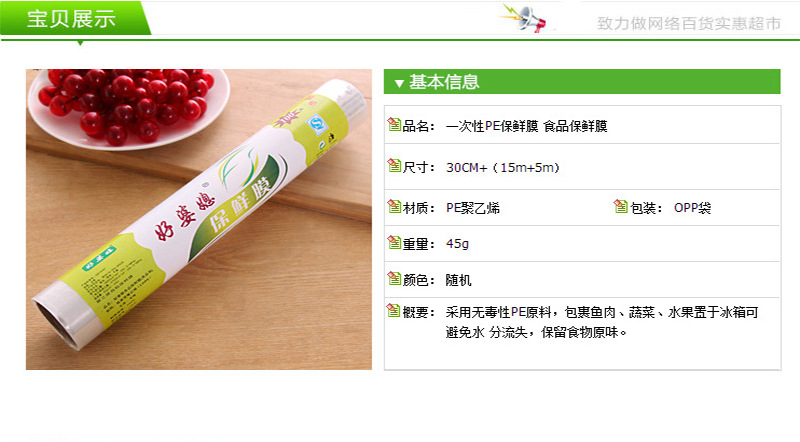Collapse the 基本信息 triangle arrow

point(399,83)
